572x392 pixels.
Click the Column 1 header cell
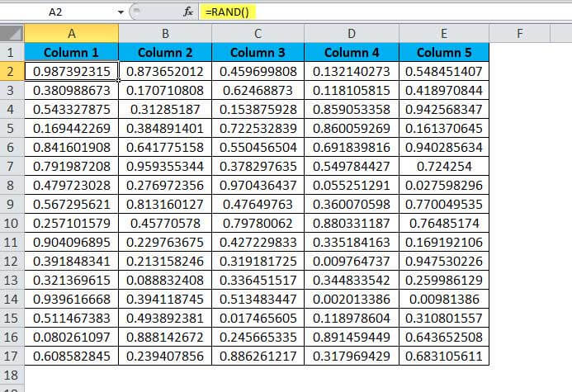tap(72, 53)
